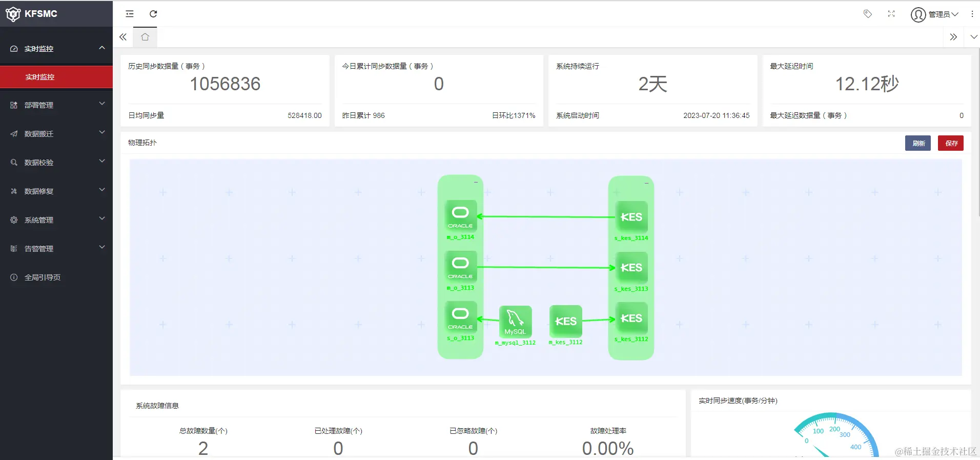Click the 1056836 history sync value
The height and width of the screenshot is (460, 980).
tap(225, 84)
